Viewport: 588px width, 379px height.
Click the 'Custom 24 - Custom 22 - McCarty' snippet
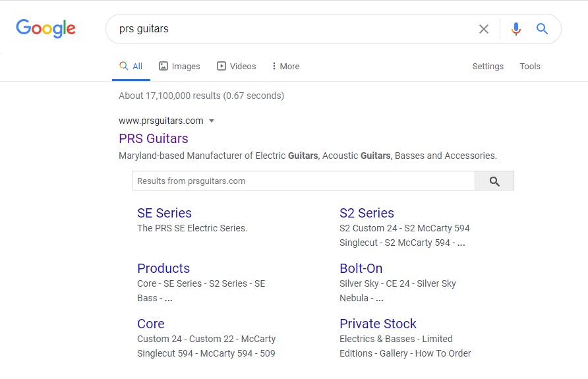pos(206,339)
